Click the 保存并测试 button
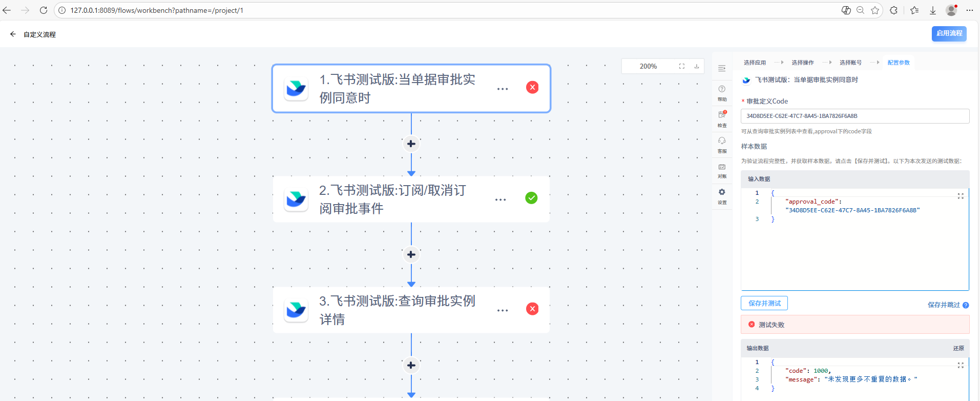 pos(764,303)
